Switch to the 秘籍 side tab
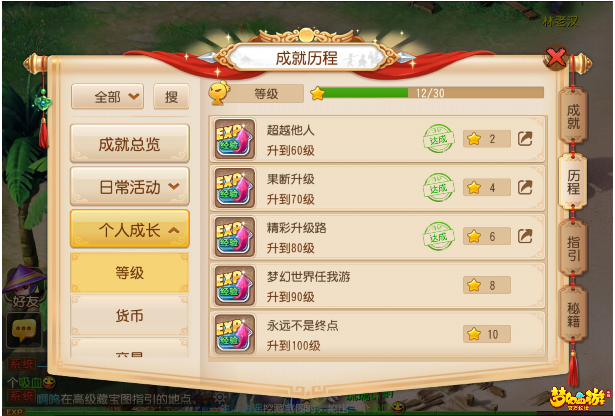Screen dimensions: 615x416 573,314
